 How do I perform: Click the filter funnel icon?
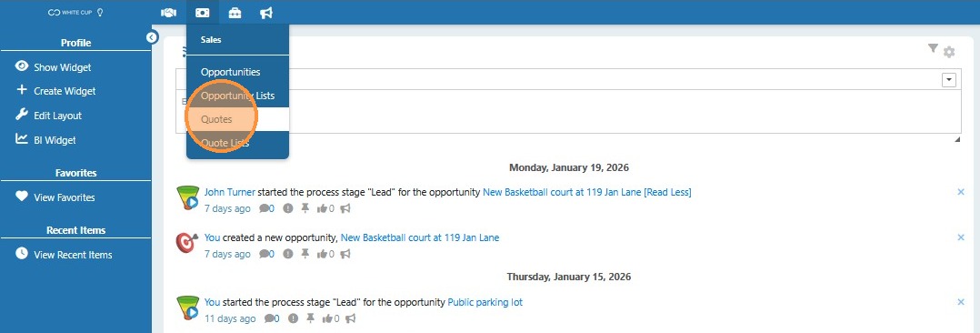tap(933, 49)
